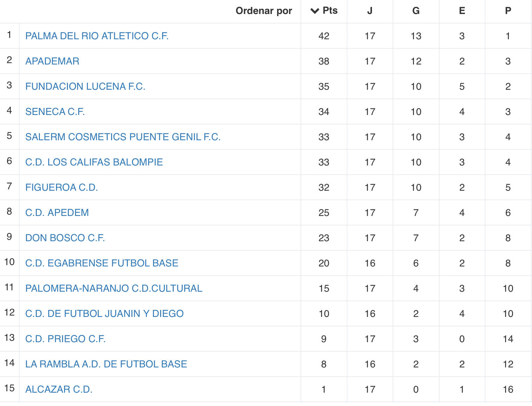Sort table by G column
The height and width of the screenshot is (406, 532).
coord(416,11)
